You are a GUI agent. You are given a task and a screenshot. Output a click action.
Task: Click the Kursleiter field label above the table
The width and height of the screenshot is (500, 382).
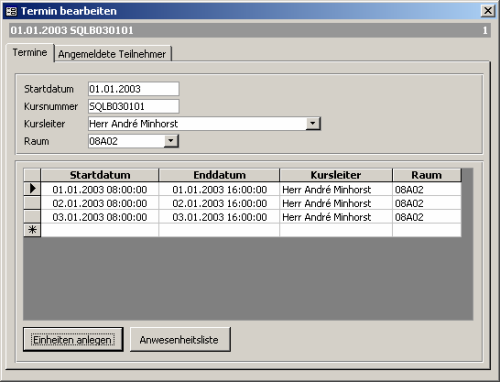coord(44,124)
